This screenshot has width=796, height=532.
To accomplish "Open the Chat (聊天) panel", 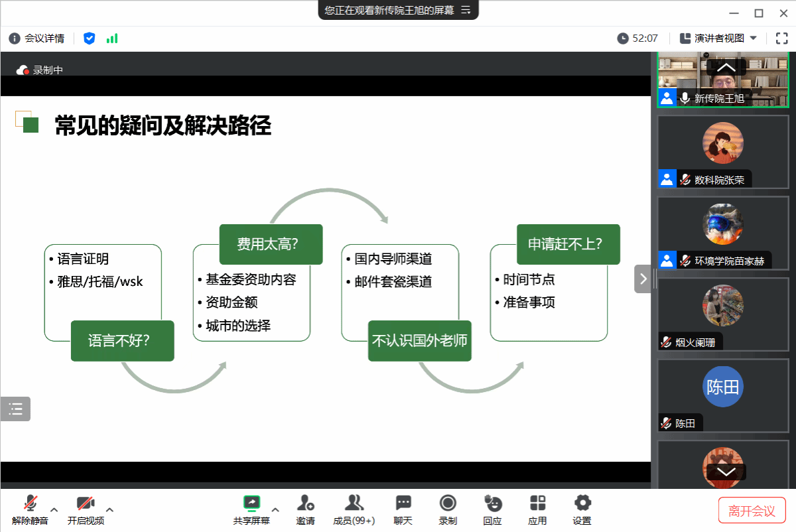I will click(403, 509).
